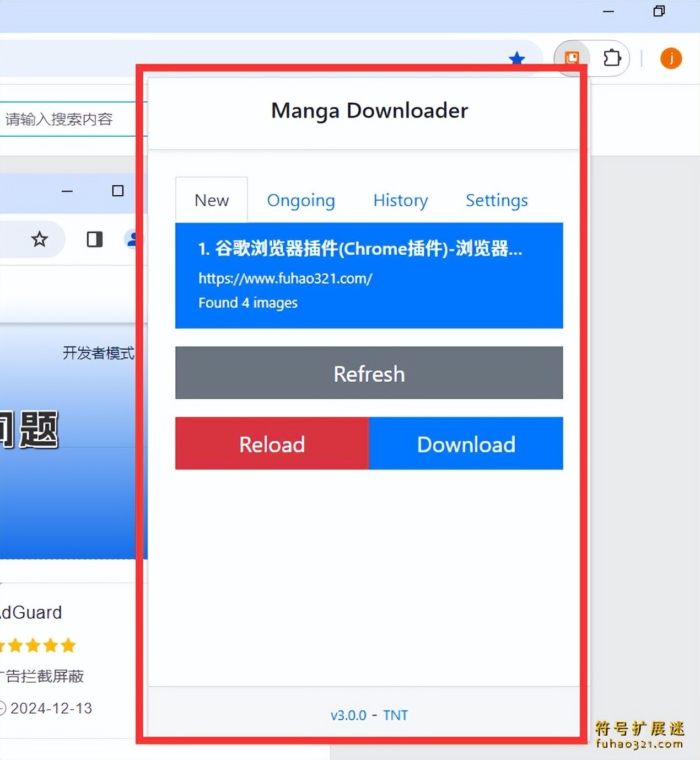Click the partially hidden blue profile icon
700x760 pixels.
click(132, 239)
